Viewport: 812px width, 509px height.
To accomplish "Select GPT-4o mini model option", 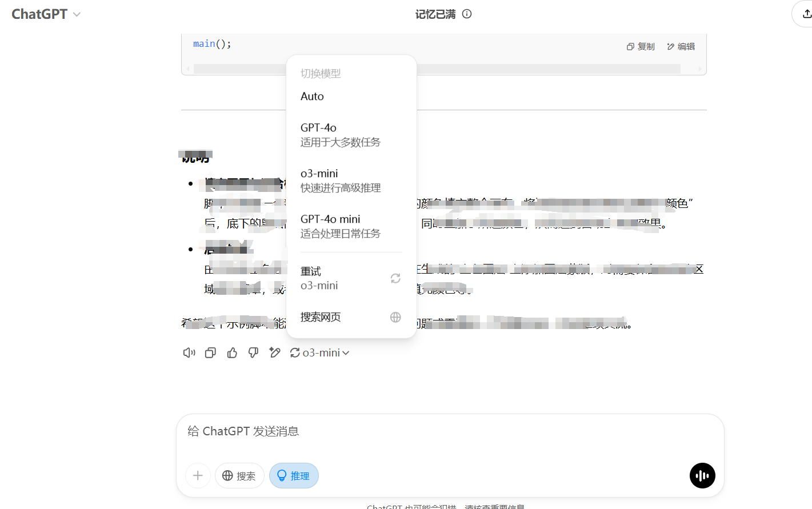I will click(x=351, y=226).
